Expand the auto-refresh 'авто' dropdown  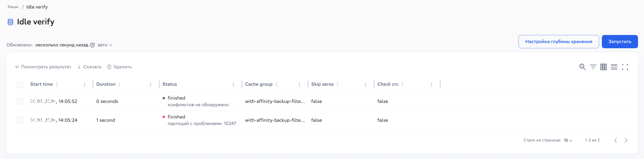(105, 45)
